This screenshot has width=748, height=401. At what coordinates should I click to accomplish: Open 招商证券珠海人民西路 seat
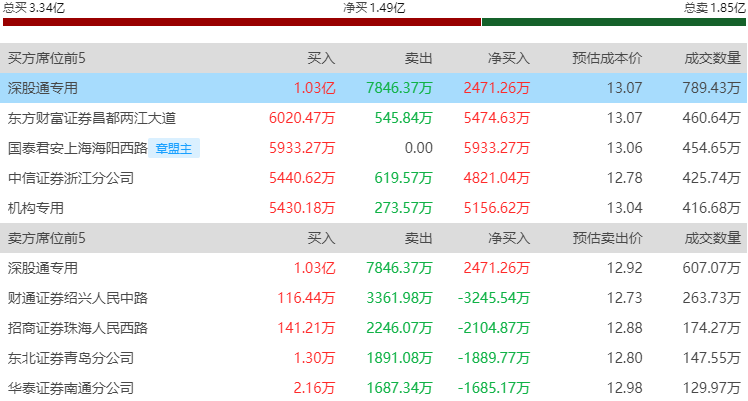(x=77, y=328)
